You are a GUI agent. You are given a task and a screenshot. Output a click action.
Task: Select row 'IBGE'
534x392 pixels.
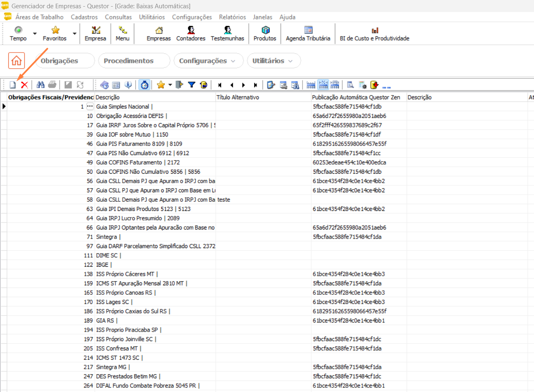(267, 265)
